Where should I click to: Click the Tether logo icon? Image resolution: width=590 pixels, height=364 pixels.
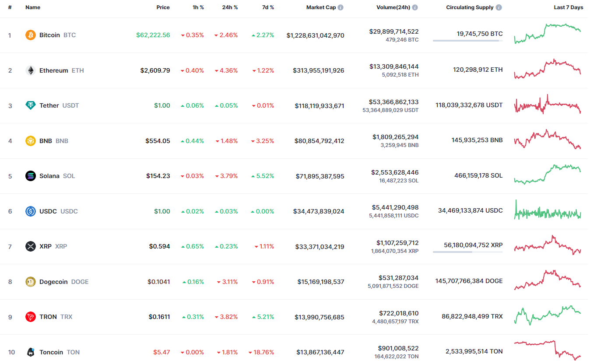coord(30,105)
